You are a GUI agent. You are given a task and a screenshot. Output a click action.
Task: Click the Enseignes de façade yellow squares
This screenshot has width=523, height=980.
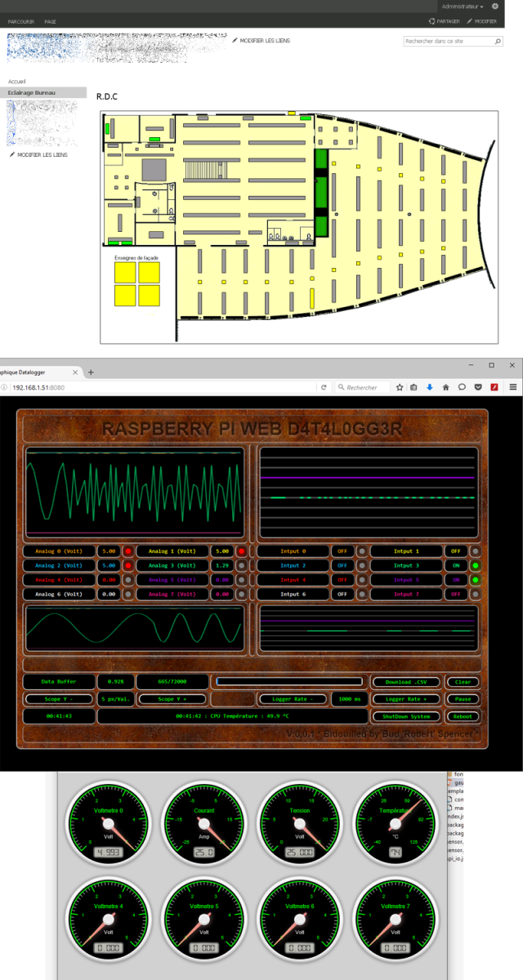[136, 283]
